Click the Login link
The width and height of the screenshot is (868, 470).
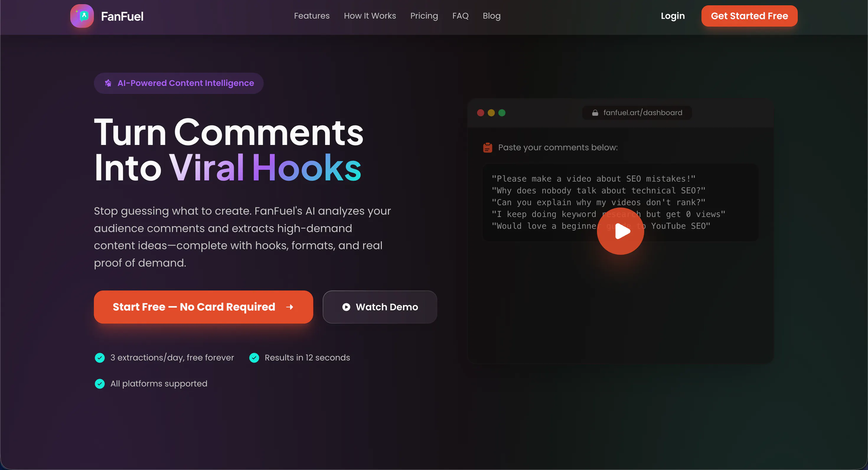(673, 16)
